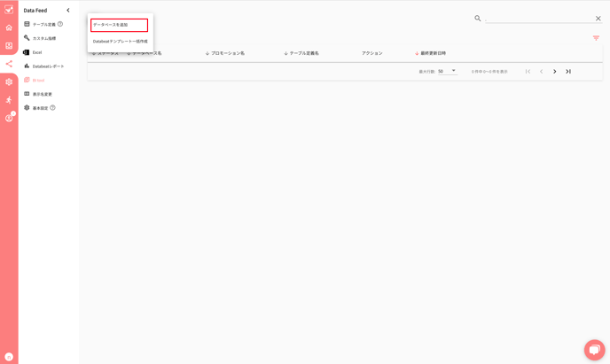Click the help icon beside 基本設定
This screenshot has height=364, width=610.
52,108
